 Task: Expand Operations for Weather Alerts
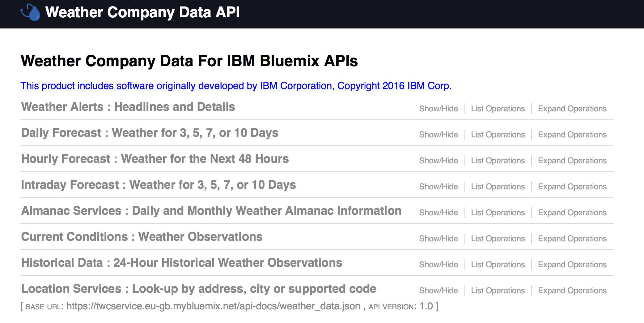(x=572, y=109)
